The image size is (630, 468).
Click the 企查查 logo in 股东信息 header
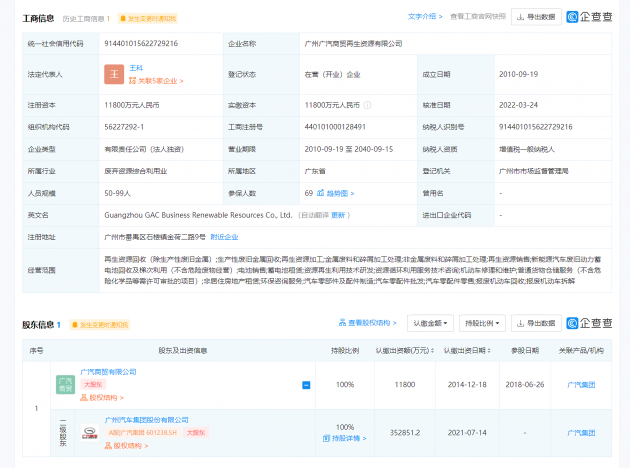coord(590,323)
